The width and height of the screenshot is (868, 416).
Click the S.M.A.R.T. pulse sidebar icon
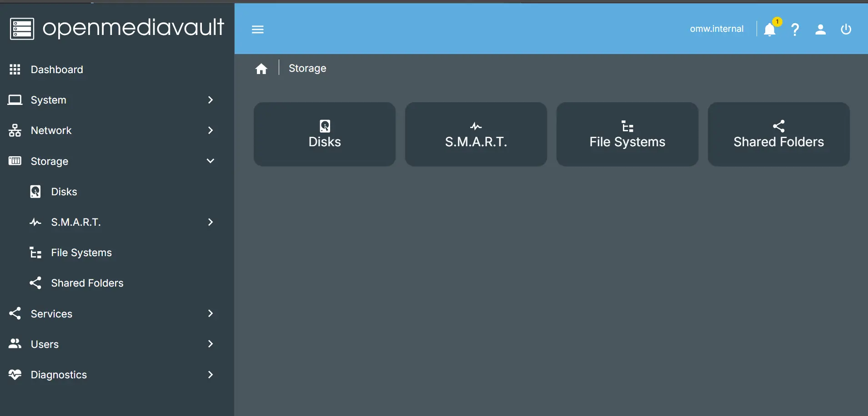[35, 222]
